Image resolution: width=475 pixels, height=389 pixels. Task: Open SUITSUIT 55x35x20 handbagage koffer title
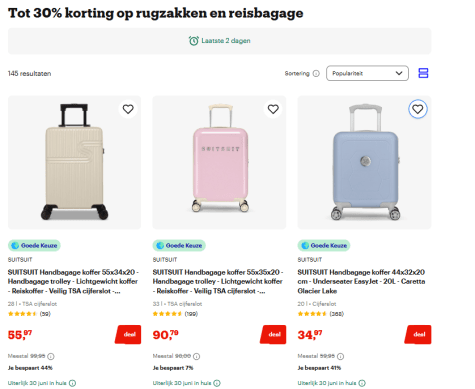coord(218,282)
